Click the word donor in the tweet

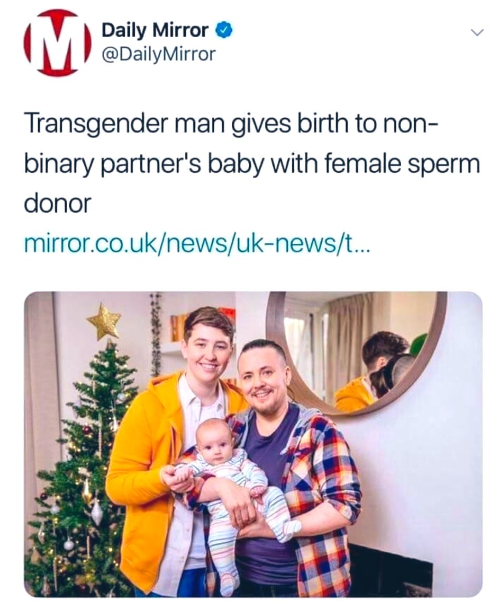click(x=58, y=203)
